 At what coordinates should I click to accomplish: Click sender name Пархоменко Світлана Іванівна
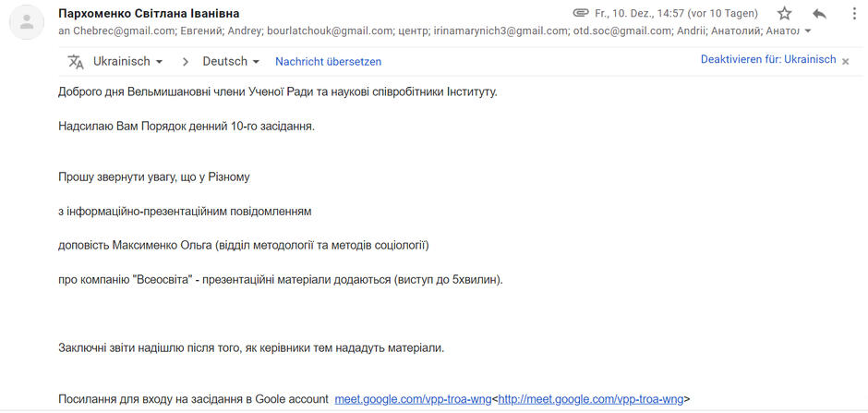coord(149,14)
